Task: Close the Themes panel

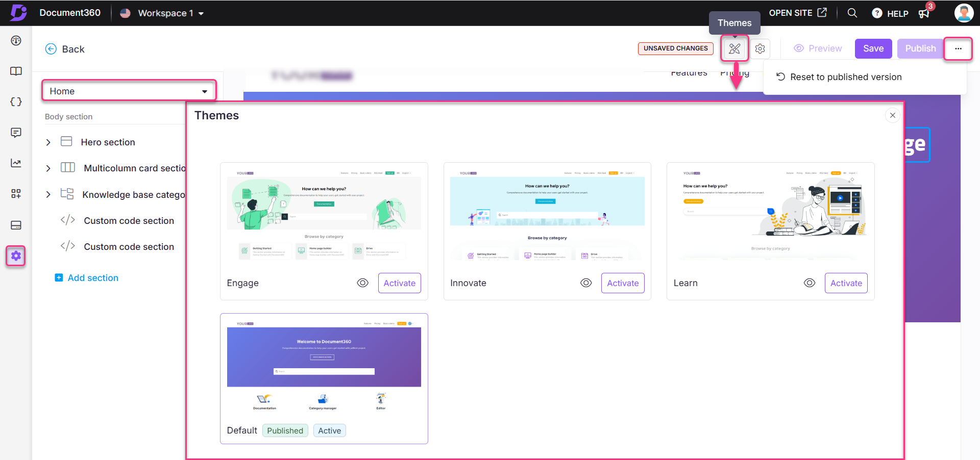Action: 892,115
